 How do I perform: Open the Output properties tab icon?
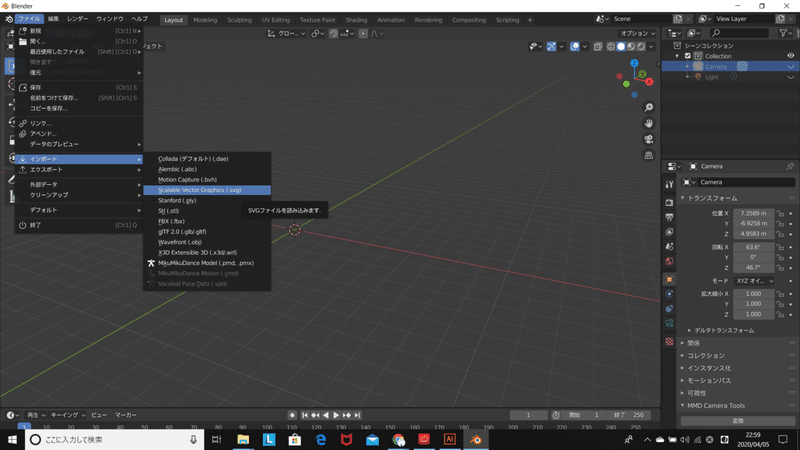(669, 217)
